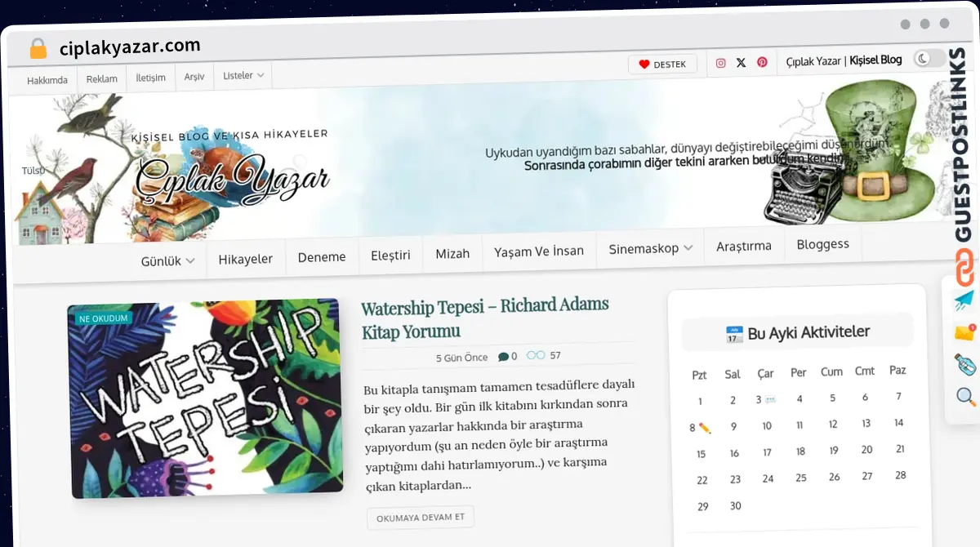
Task: Expand the Sinemaskop dropdown menu
Action: pos(651,248)
